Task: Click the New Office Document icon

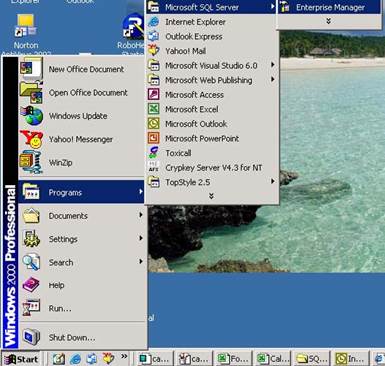Action: (31, 69)
